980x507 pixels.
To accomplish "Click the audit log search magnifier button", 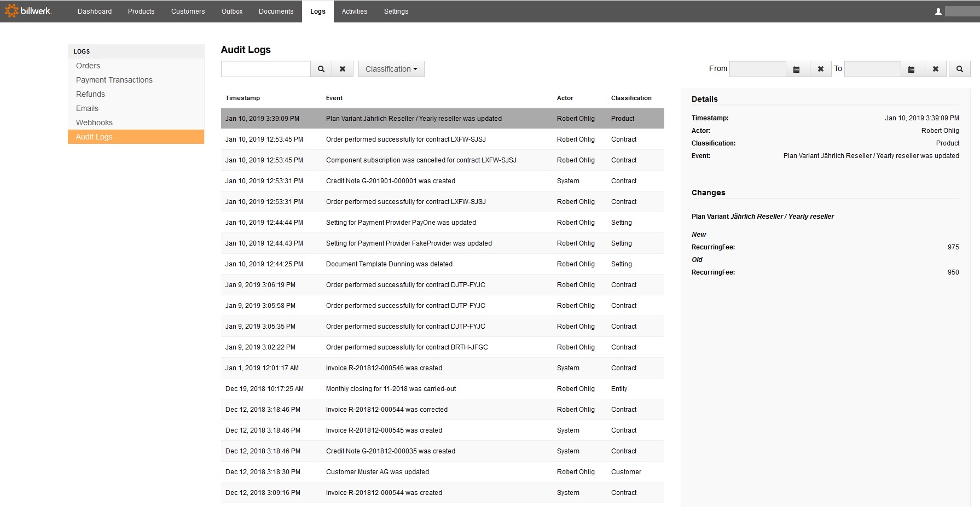I will click(x=321, y=69).
